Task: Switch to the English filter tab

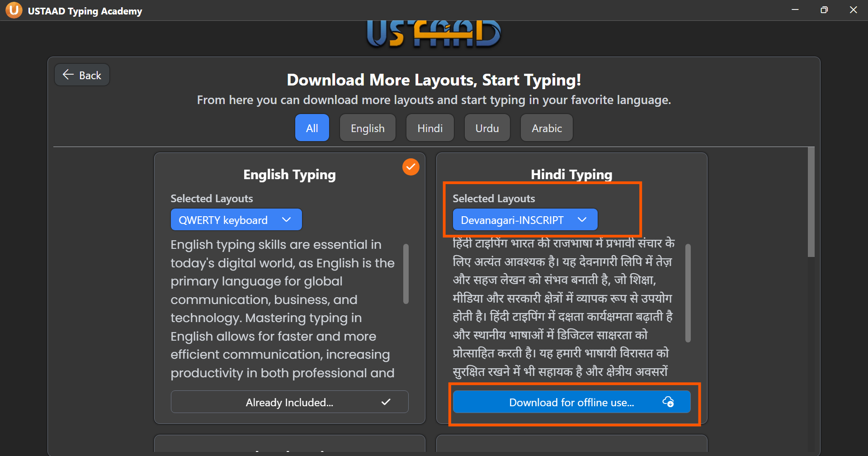Action: coord(368,128)
